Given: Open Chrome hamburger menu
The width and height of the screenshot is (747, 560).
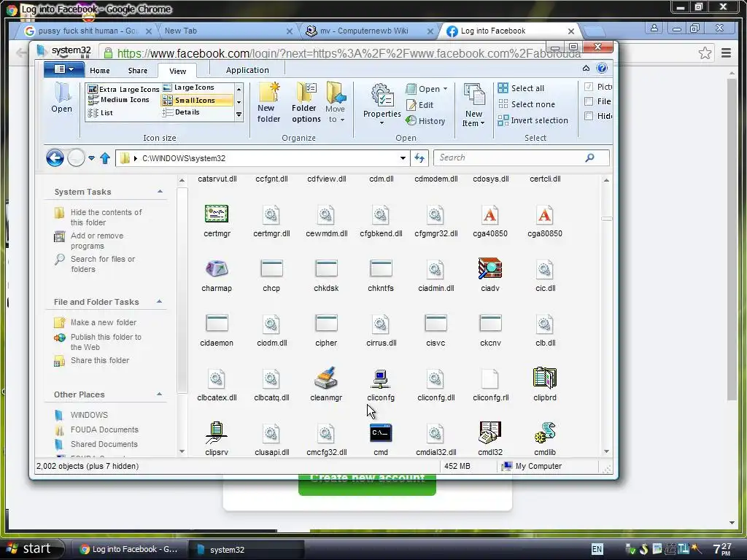Looking at the screenshot, I should click(x=726, y=52).
